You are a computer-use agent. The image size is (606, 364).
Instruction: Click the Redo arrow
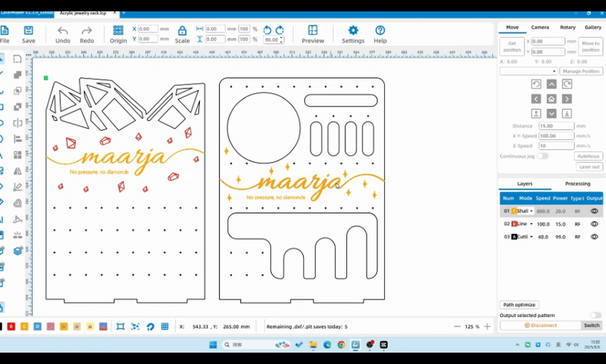(x=87, y=30)
